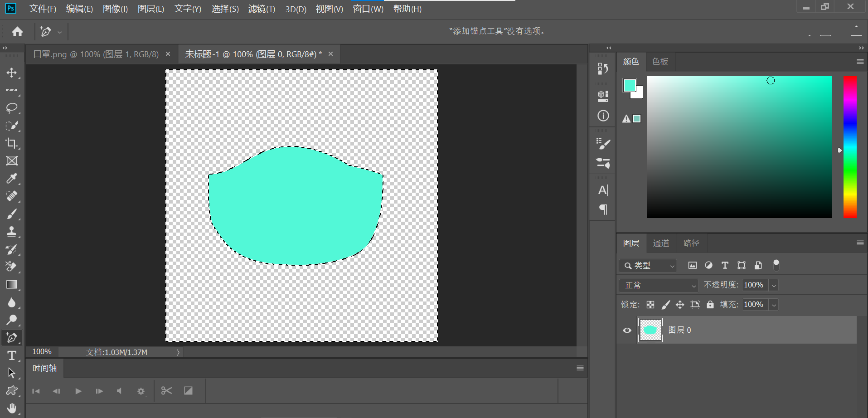Screen dimensions: 868x418
Task: Select the Move tool
Action: (x=12, y=73)
